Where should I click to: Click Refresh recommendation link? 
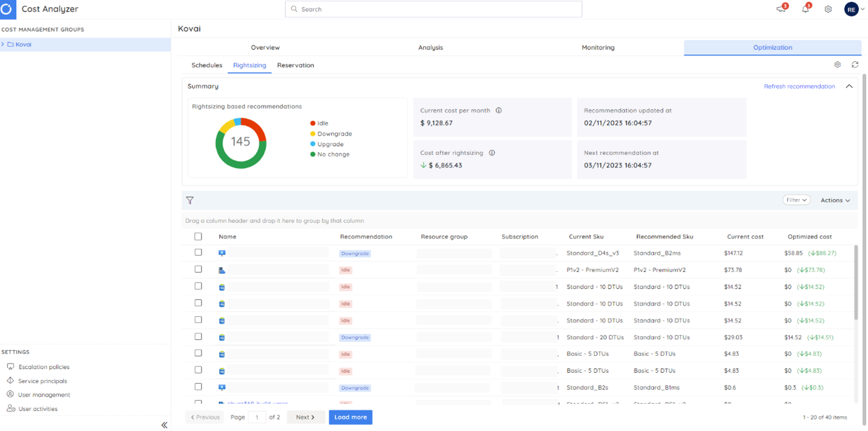pyautogui.click(x=799, y=86)
